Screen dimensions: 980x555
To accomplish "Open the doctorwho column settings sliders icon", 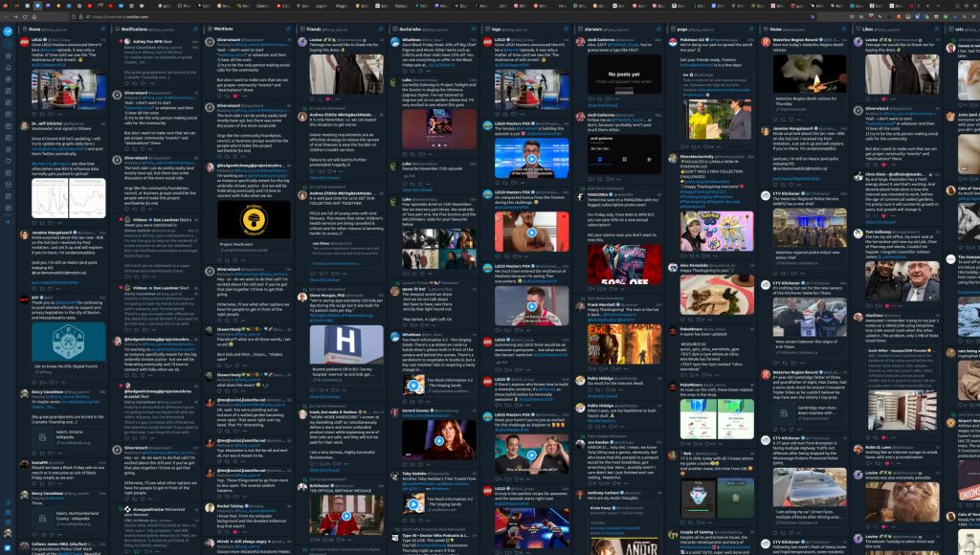I will 473,30.
